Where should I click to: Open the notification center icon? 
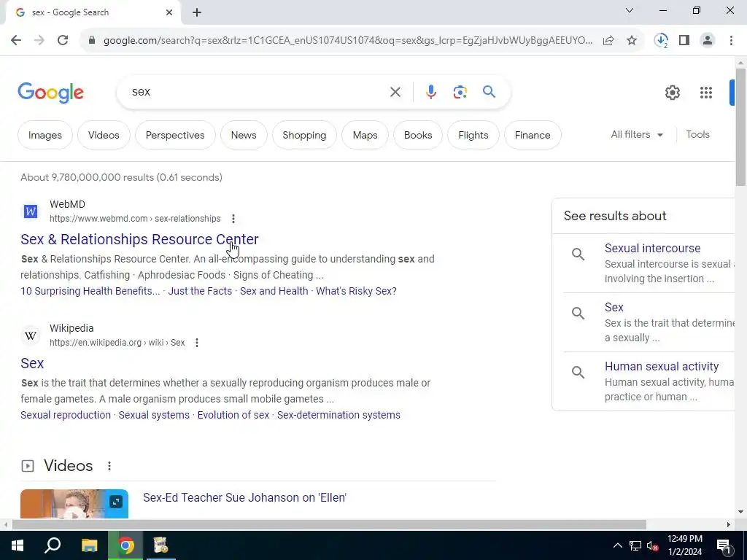[x=724, y=545]
